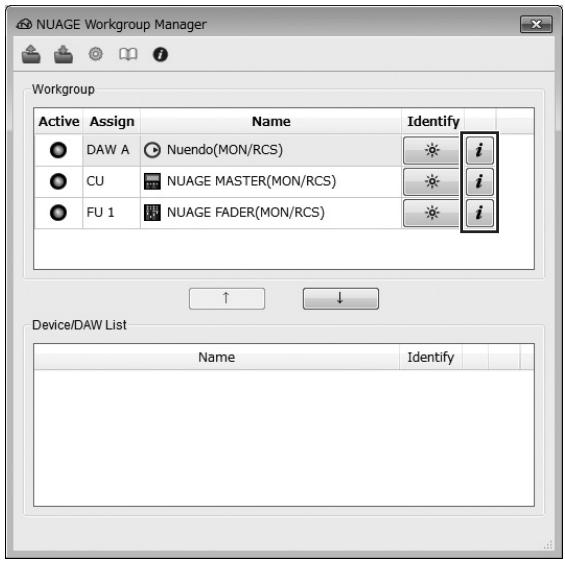Click the Workgroup table's Identify column header
The width and height of the screenshot is (565, 562).
[433, 121]
